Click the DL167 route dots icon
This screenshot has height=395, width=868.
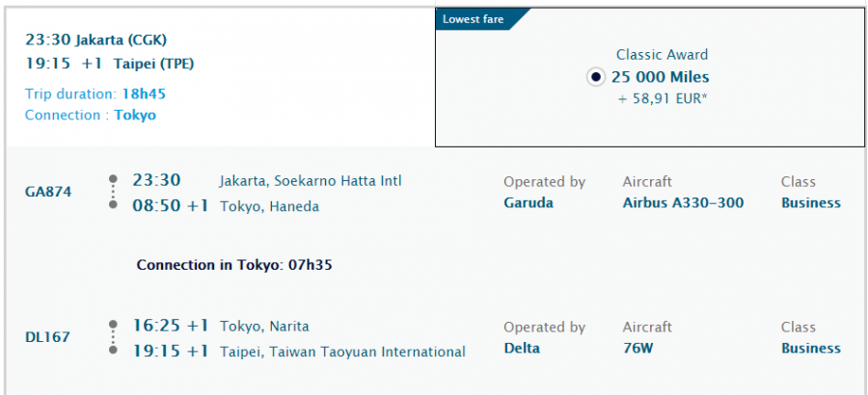pyautogui.click(x=113, y=337)
